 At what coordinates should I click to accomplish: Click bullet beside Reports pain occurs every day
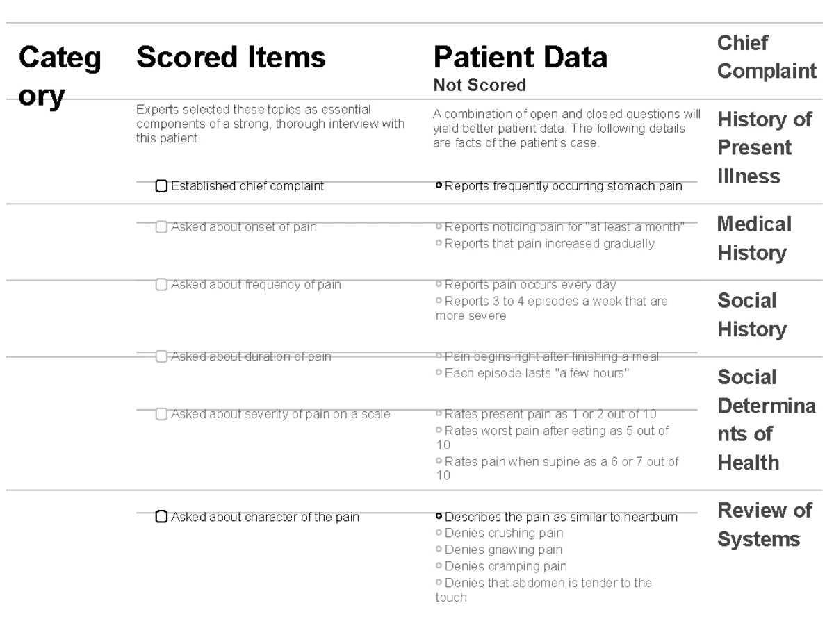click(x=439, y=285)
